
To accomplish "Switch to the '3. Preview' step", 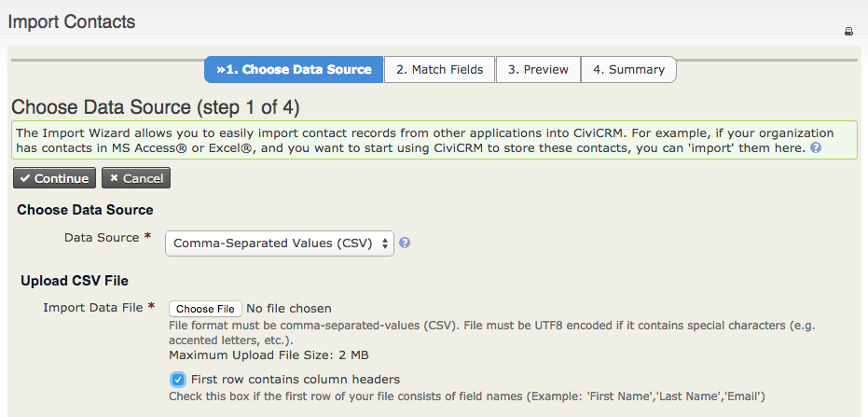I will 538,70.
